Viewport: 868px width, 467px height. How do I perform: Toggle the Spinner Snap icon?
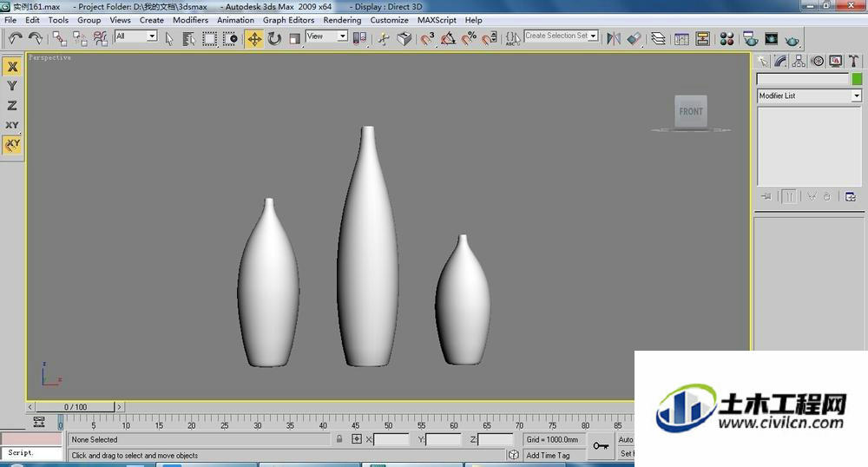tap(490, 39)
